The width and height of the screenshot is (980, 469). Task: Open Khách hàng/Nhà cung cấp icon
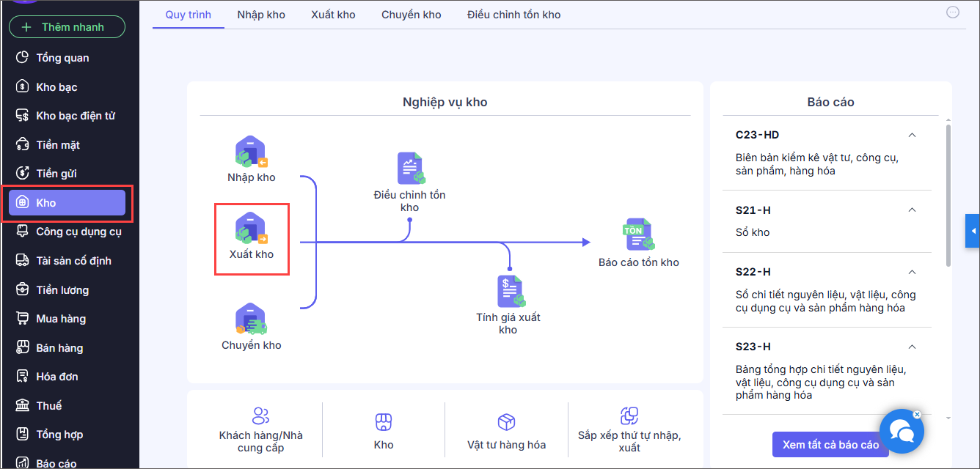click(x=260, y=416)
